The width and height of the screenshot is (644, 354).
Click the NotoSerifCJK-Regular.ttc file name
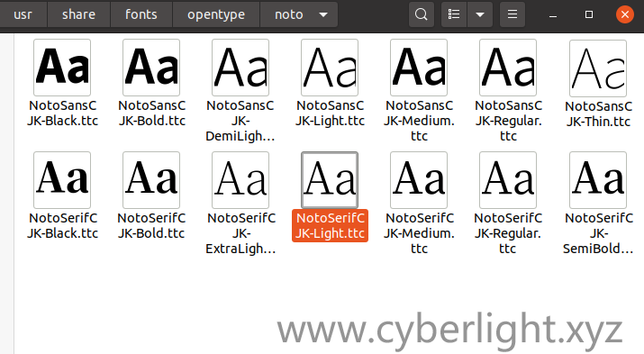point(508,233)
